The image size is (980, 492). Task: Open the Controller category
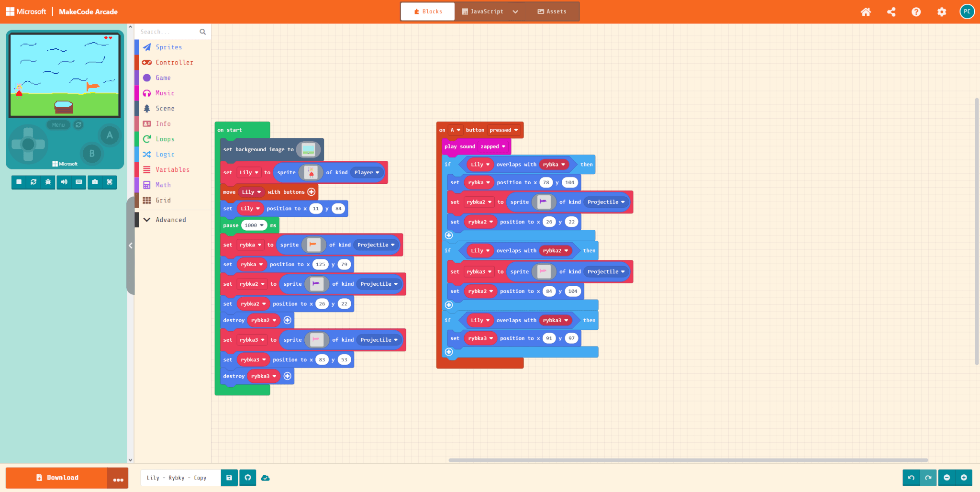[173, 62]
